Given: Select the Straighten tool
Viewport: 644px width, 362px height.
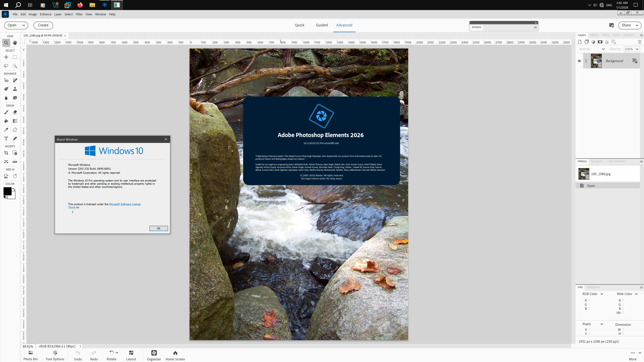Looking at the screenshot, I should point(15,162).
